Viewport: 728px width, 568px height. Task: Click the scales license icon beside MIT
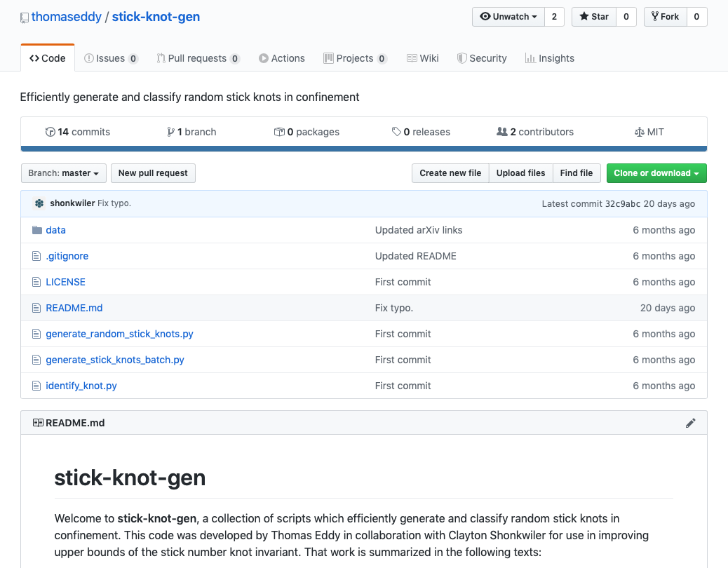pyautogui.click(x=640, y=133)
